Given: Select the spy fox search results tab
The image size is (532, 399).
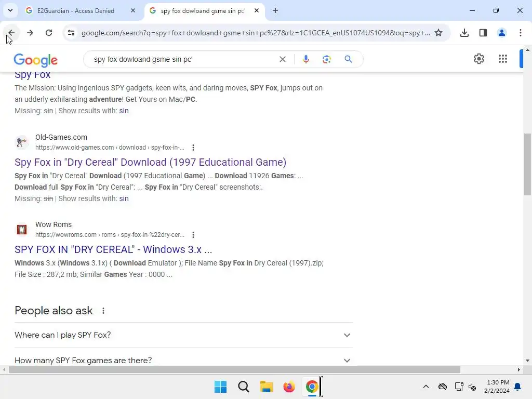Looking at the screenshot, I should pos(202,11).
